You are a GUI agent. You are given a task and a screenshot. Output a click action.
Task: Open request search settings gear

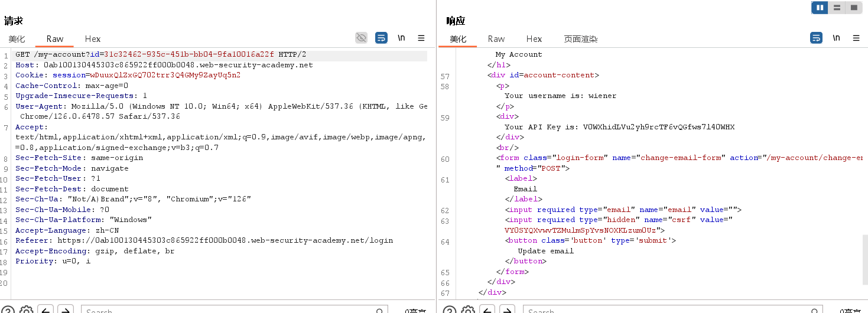click(26, 310)
